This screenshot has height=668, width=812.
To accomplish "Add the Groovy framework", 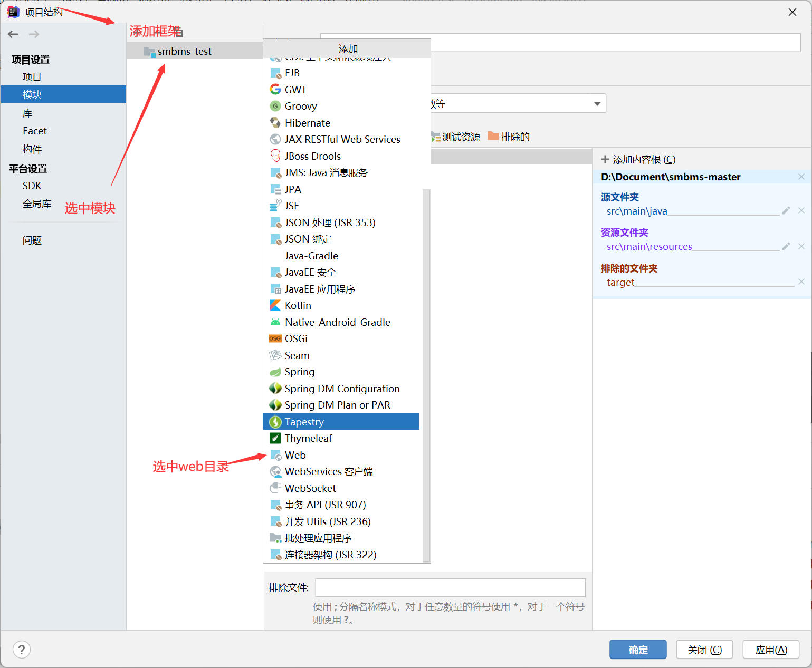I will (x=341, y=106).
